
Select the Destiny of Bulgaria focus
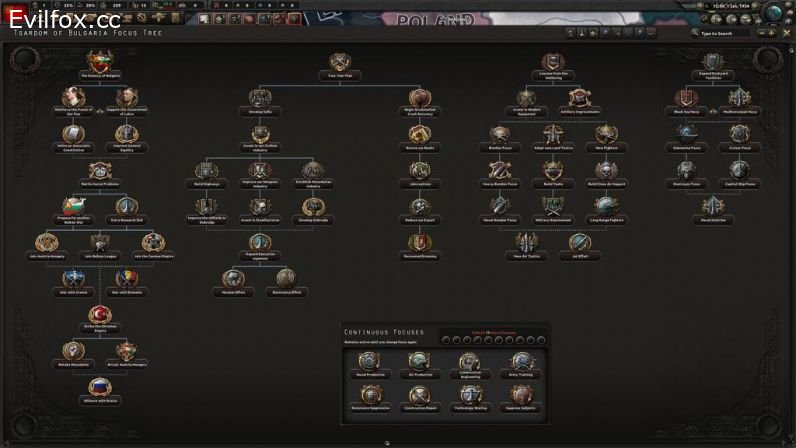[x=99, y=64]
